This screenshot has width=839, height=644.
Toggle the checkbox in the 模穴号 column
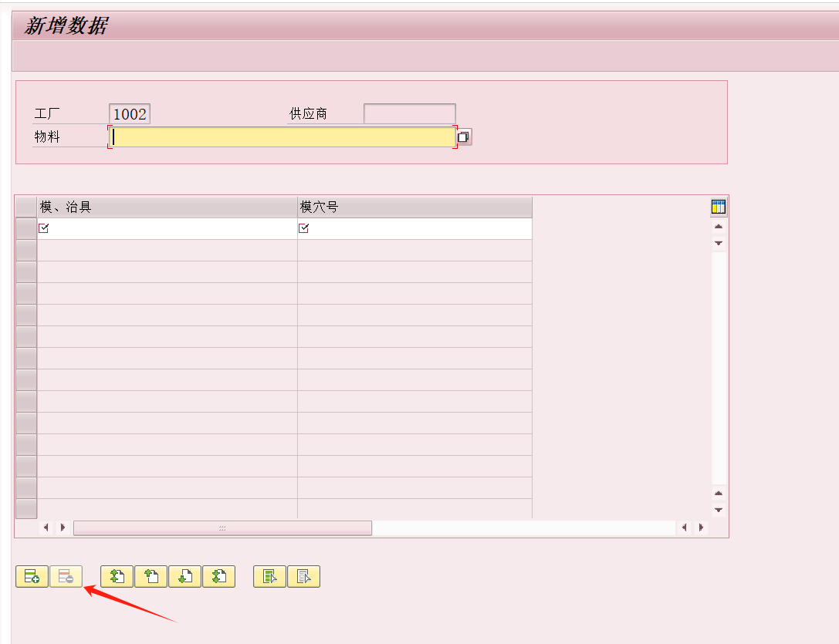304,228
